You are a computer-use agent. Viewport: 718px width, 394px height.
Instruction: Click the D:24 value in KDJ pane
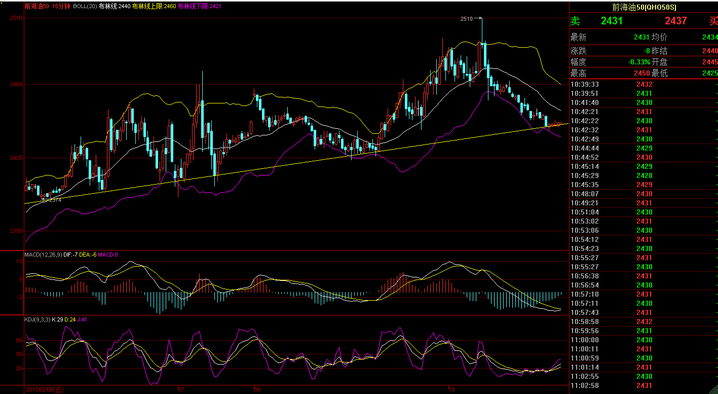pyautogui.click(x=69, y=319)
